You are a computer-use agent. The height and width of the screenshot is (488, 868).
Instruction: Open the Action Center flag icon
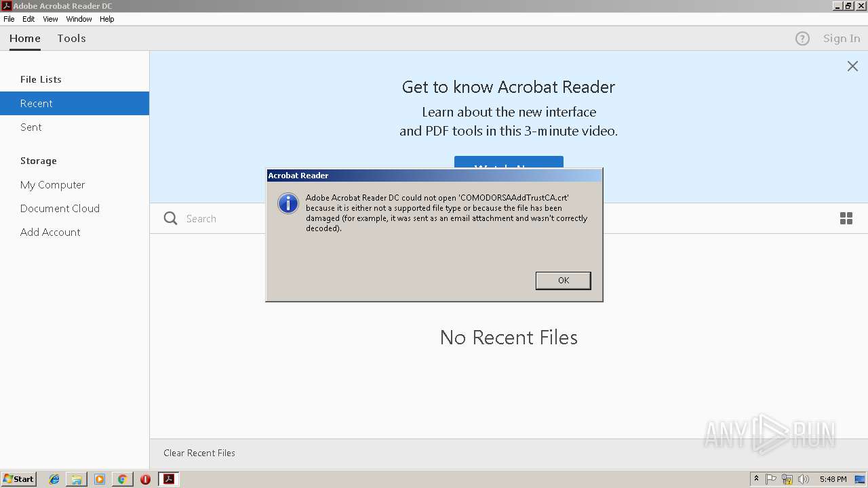[771, 479]
